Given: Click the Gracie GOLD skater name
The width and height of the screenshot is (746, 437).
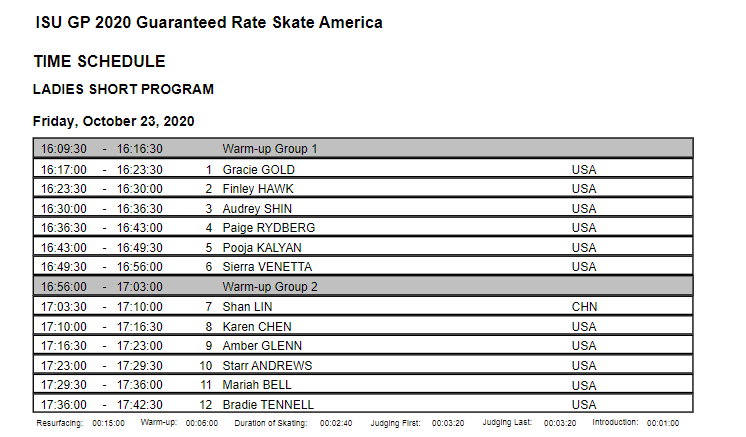Looking at the screenshot, I should [258, 169].
